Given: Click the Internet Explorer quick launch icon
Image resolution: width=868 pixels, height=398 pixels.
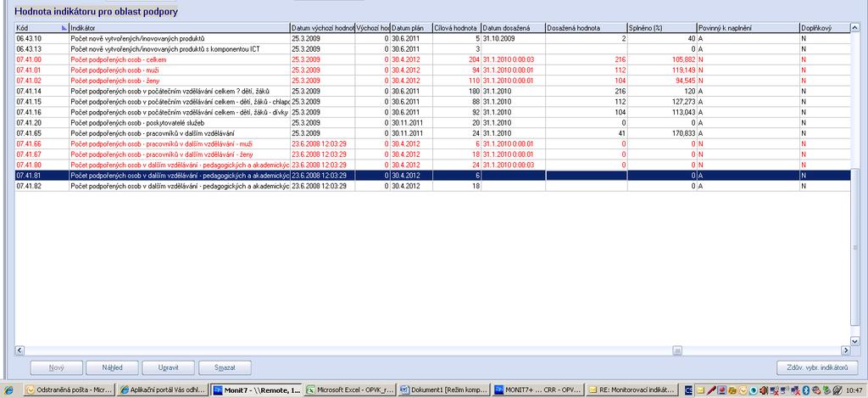Looking at the screenshot, I should tap(8, 390).
